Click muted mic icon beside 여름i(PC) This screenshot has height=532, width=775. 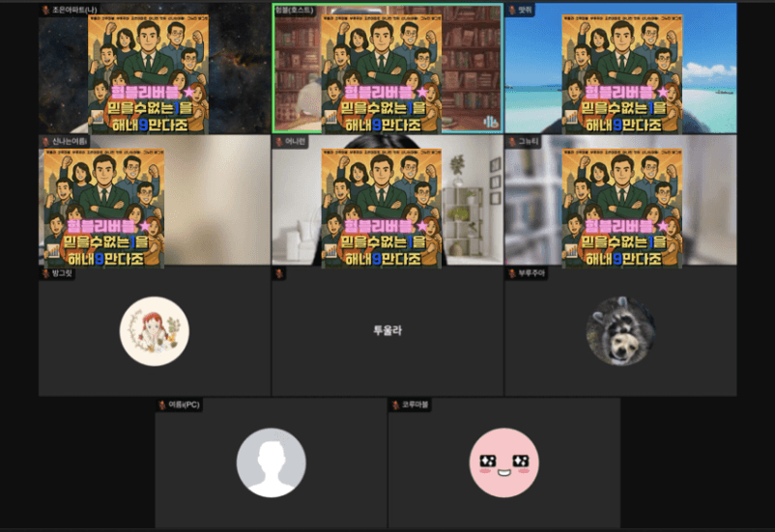162,406
